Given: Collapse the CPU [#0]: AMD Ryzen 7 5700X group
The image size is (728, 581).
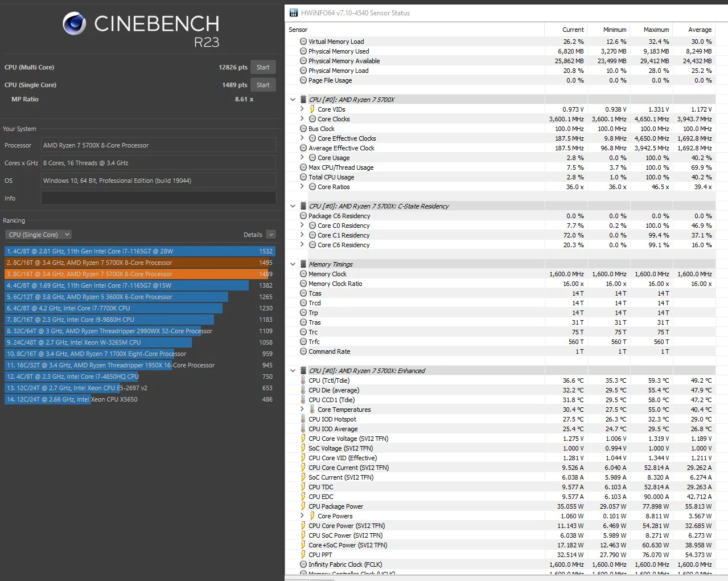Looking at the screenshot, I should pos(293,100).
